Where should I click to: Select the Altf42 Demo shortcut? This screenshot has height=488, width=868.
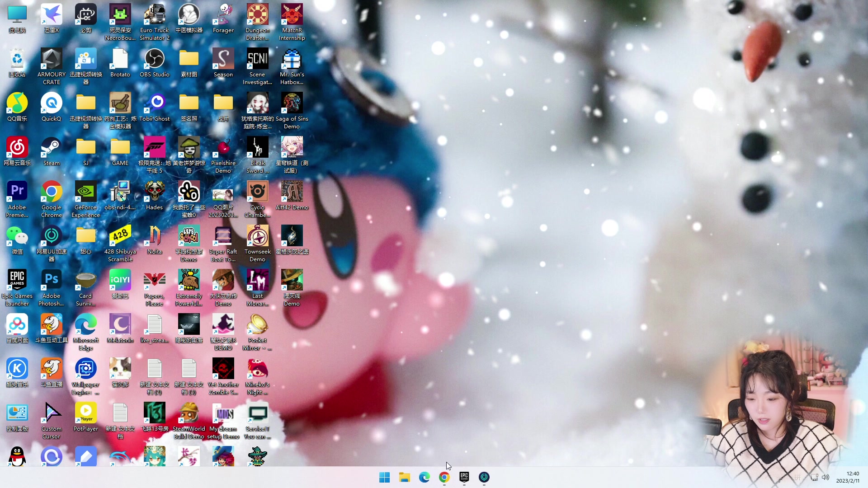292,196
